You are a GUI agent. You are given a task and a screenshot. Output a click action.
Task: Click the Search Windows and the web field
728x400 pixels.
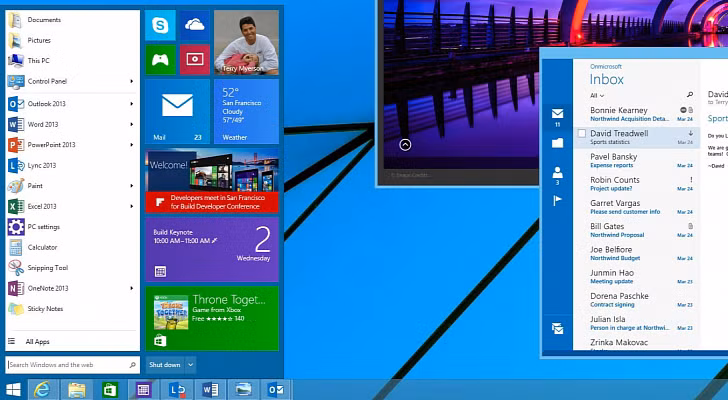coord(72,365)
